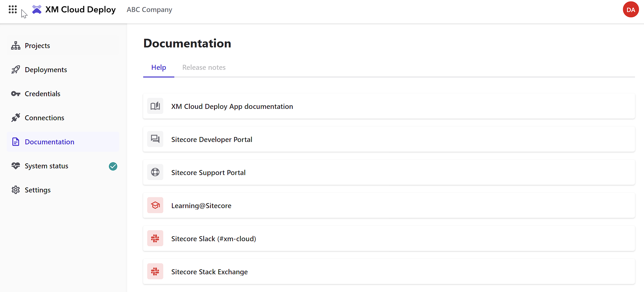This screenshot has height=292, width=644.
Task: Click the green System status checkmark
Action: pyautogui.click(x=113, y=166)
